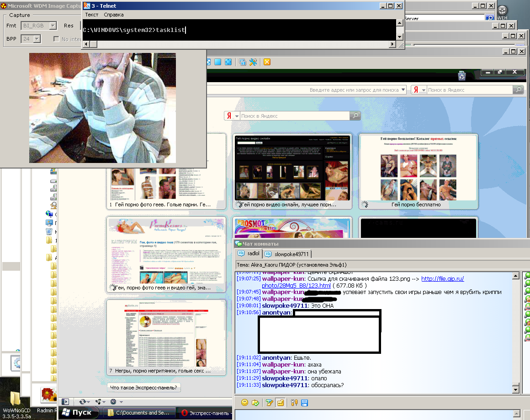Open the Экспресс-панель Opera taskbar item
The image size is (530, 420).
[x=205, y=413]
